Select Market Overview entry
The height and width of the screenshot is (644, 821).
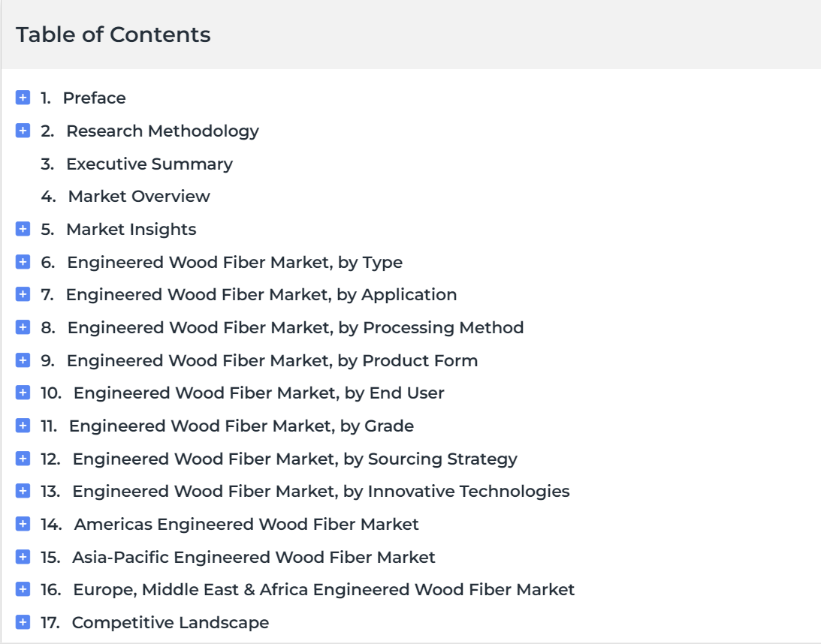point(139,196)
